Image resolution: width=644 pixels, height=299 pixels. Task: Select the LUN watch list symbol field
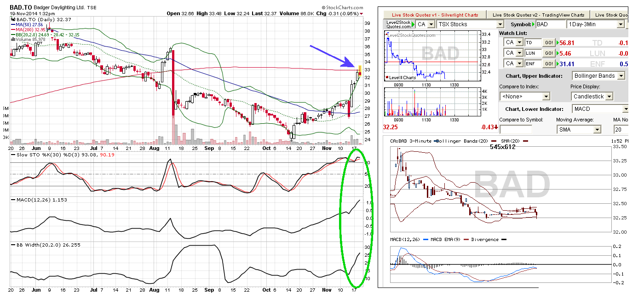(533, 53)
